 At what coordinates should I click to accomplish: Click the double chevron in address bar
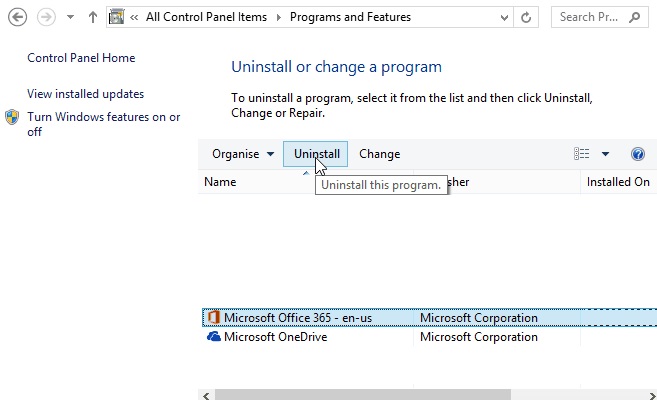point(134,18)
